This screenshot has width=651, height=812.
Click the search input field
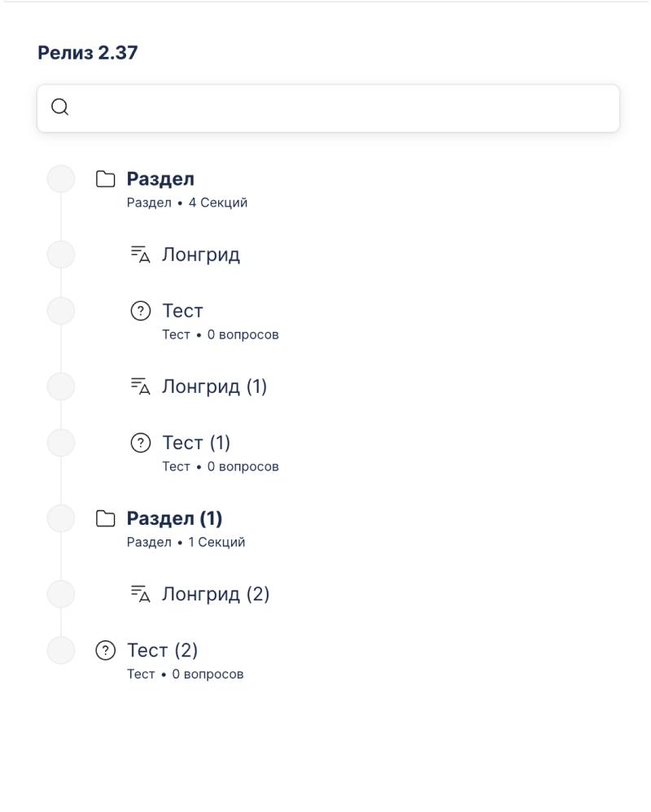pyautogui.click(x=342, y=107)
